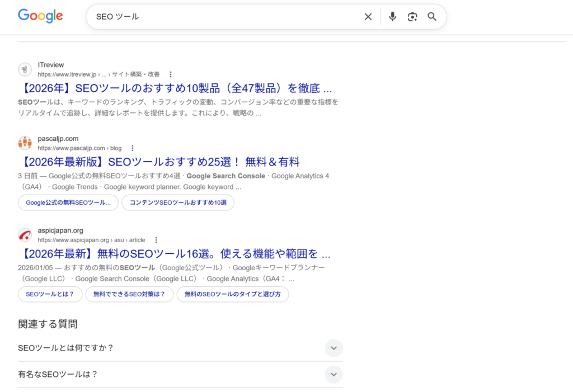Clear the search query with the X icon

point(368,17)
